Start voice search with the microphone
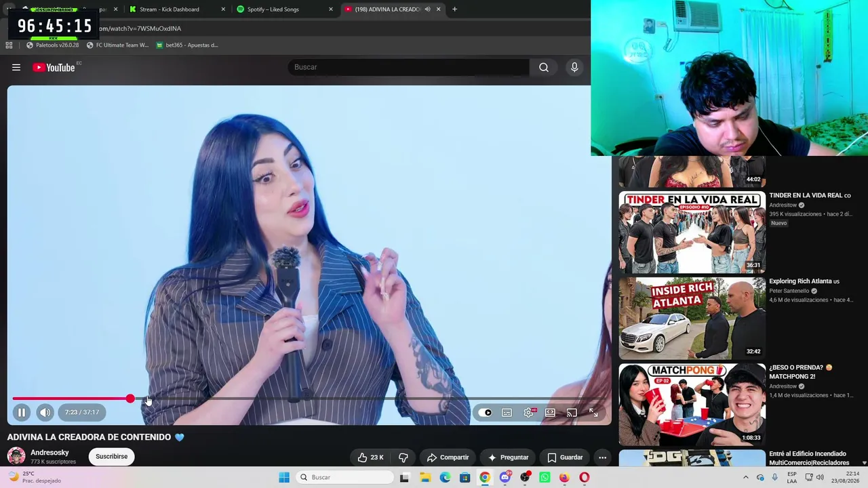Screen dimensions: 868x488 coord(574,67)
